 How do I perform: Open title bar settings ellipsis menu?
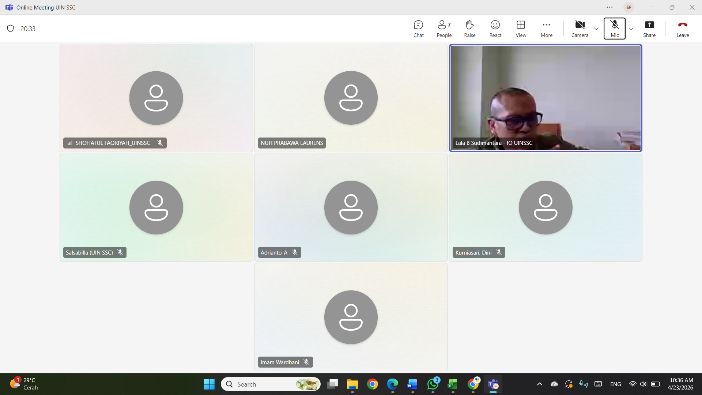(x=609, y=7)
